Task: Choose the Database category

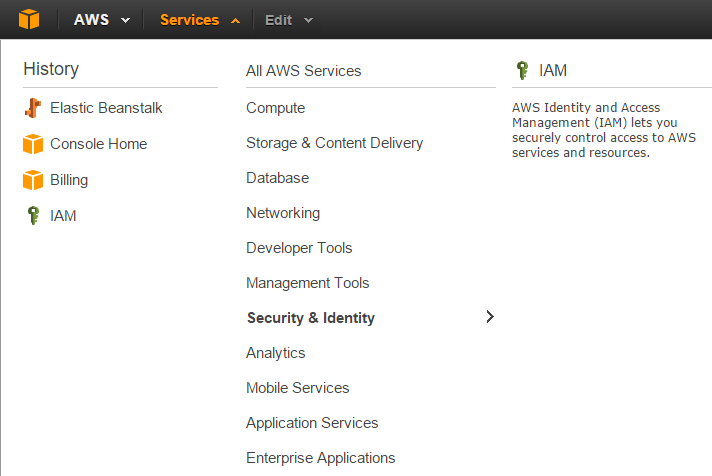Action: coord(277,178)
